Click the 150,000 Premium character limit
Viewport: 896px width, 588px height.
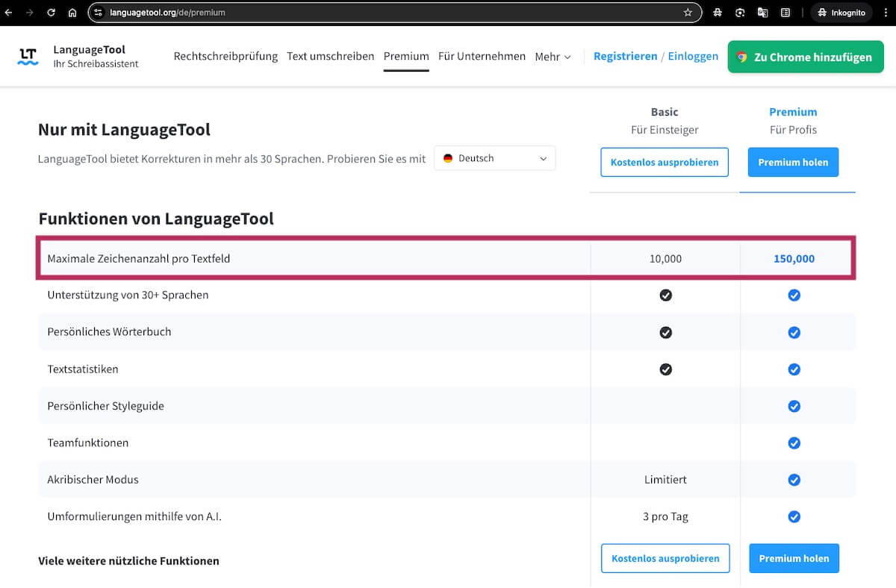[x=794, y=259]
